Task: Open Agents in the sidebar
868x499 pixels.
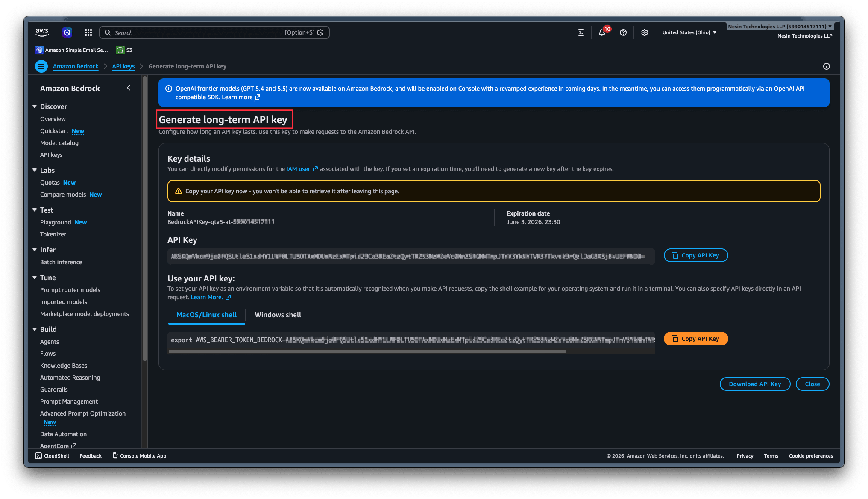Action: (x=50, y=342)
